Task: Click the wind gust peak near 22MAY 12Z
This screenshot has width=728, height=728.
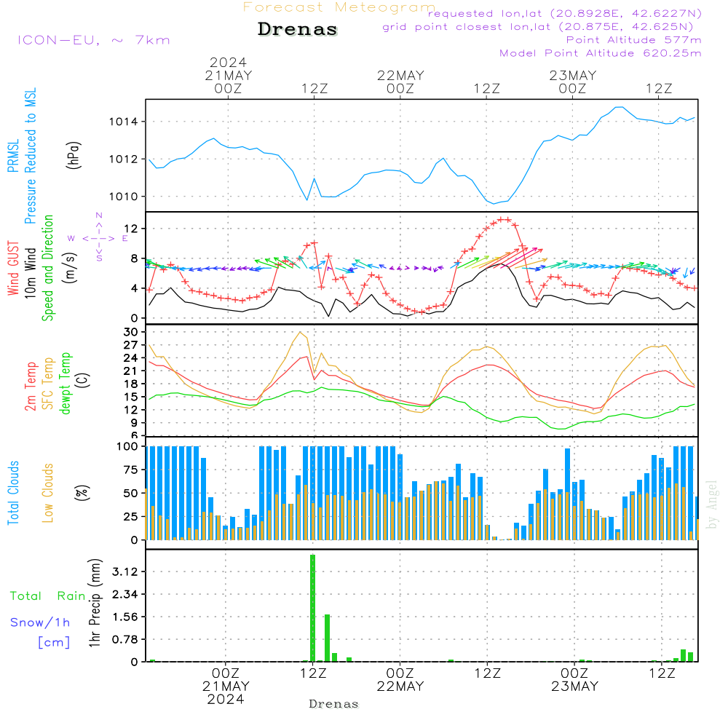Action: [x=505, y=220]
